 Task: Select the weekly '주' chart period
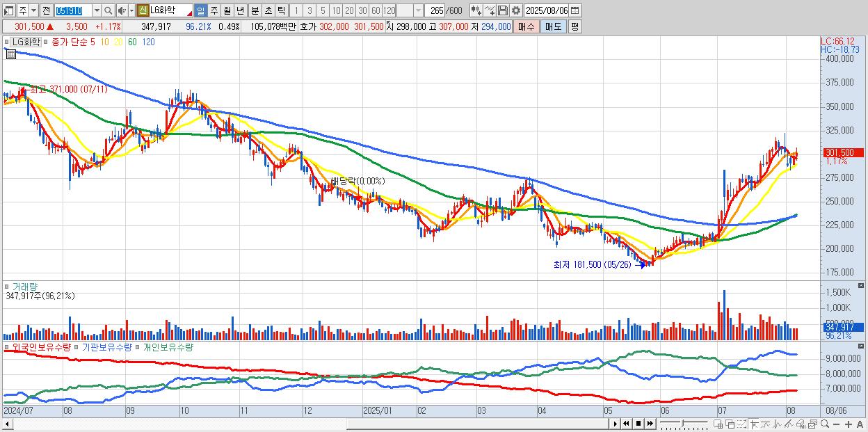click(214, 11)
